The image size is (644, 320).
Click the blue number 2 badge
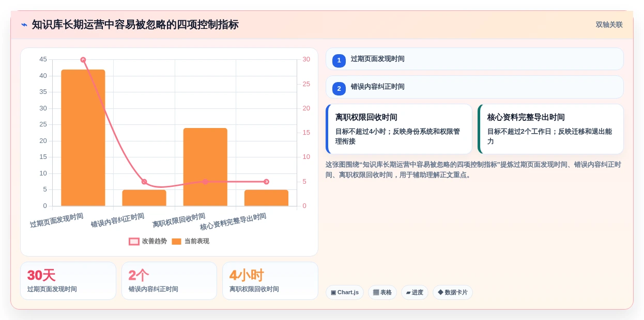pyautogui.click(x=339, y=89)
